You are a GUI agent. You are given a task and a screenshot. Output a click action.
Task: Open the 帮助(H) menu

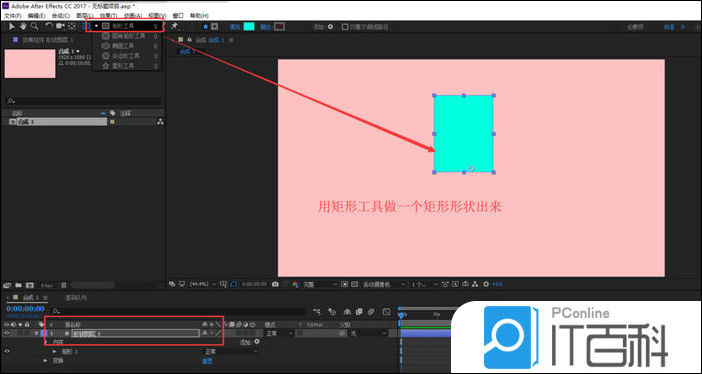click(x=199, y=16)
